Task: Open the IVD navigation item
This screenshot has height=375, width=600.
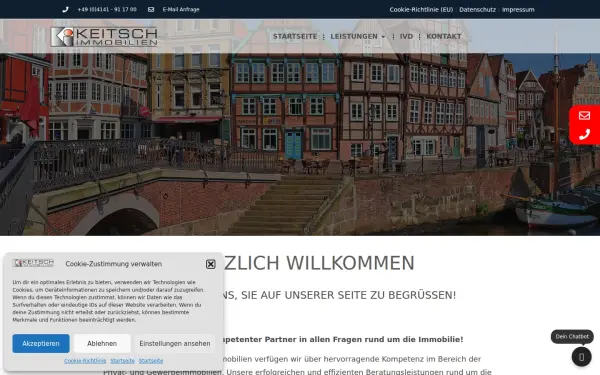Action: [x=406, y=36]
